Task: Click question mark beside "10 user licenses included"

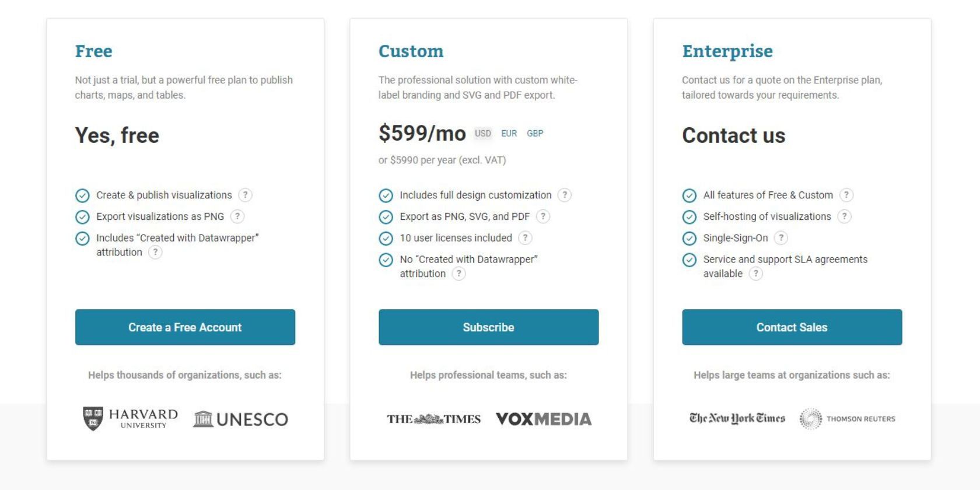Action: 526,238
